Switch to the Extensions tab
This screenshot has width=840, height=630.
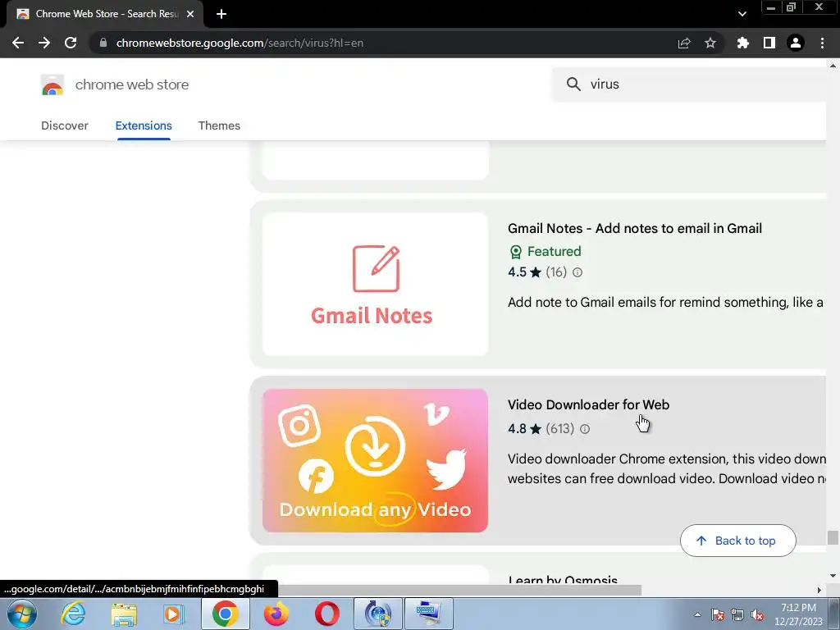click(144, 126)
